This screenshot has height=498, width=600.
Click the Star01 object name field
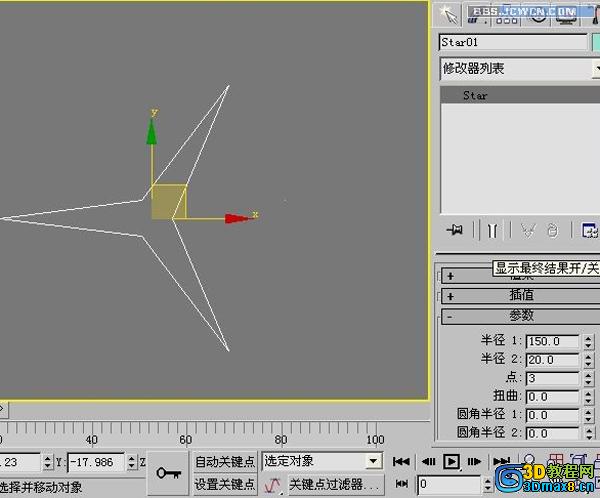pyautogui.click(x=513, y=42)
